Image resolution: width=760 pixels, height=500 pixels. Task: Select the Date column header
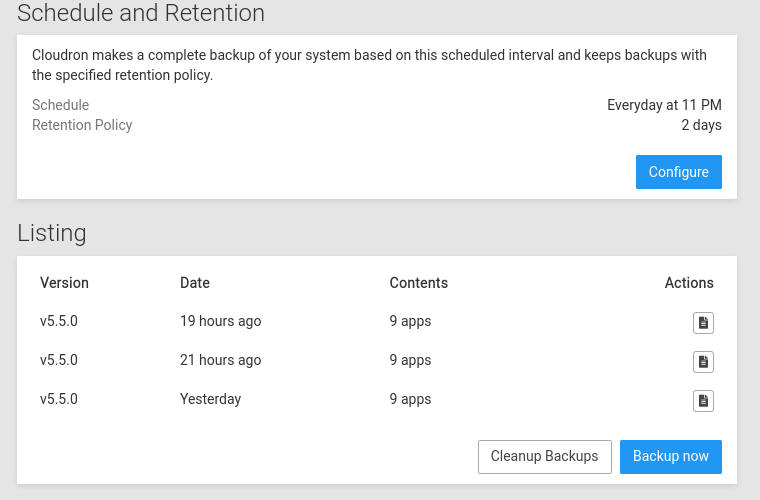(x=195, y=283)
